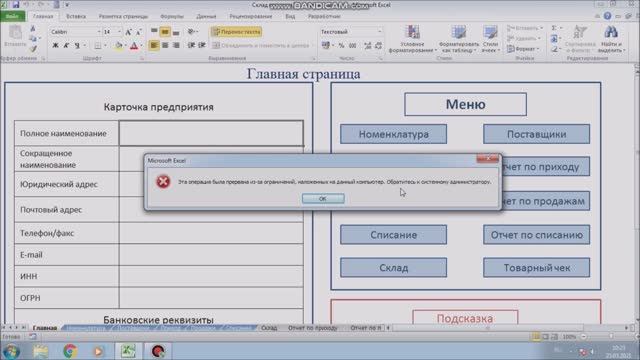Viewport: 640px width, 360px height.
Task: Toggle left horizontal alignment
Action: [154, 45]
